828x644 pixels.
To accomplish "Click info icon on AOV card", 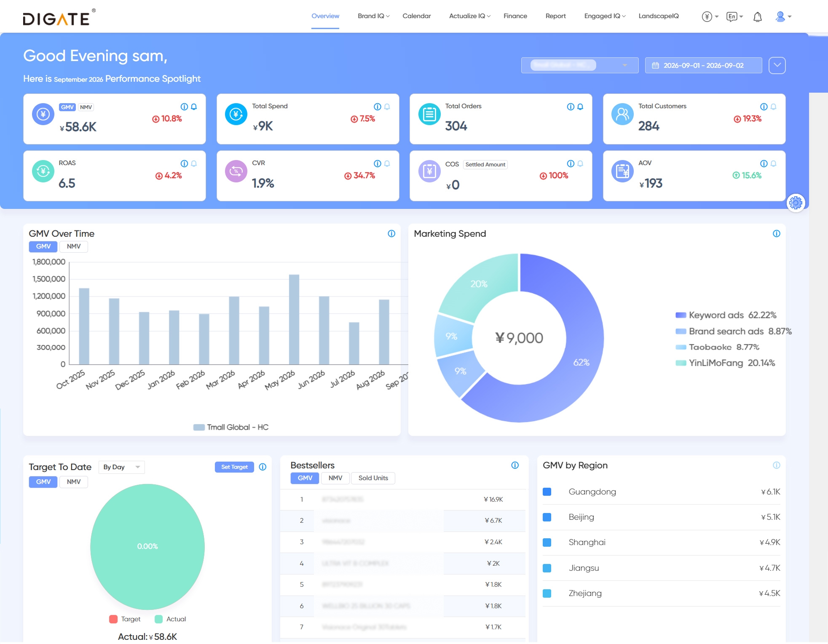I will point(764,163).
